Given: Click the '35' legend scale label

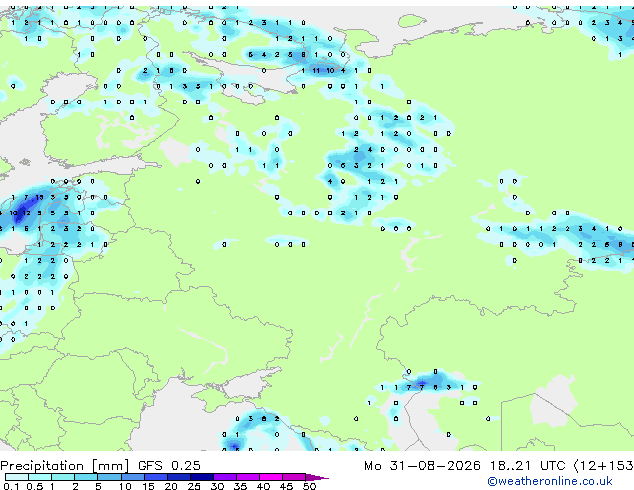Looking at the screenshot, I should click(x=240, y=486).
